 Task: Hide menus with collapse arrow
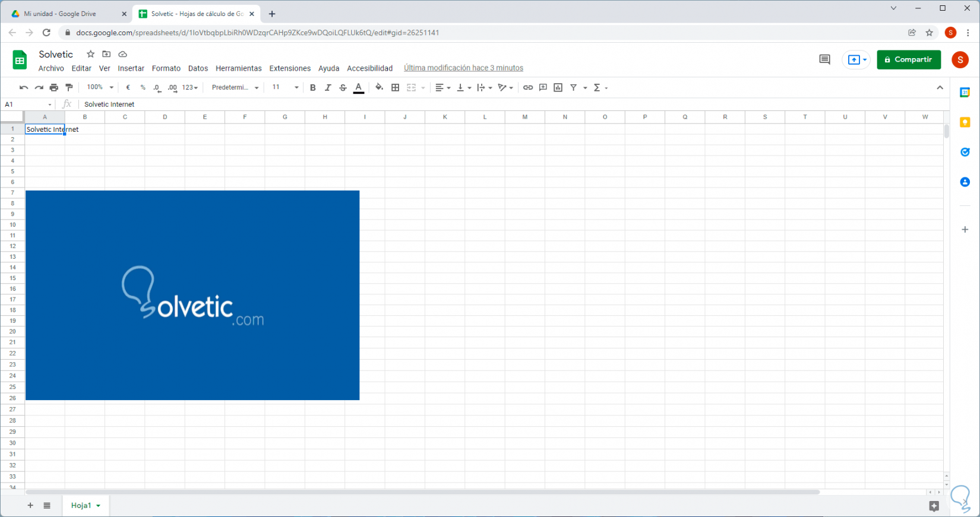coord(940,88)
